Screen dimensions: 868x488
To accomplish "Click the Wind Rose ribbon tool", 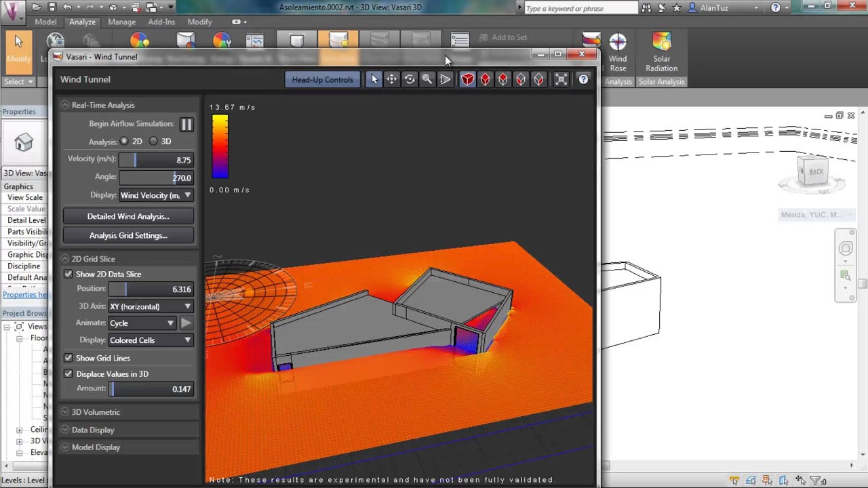I will point(618,53).
